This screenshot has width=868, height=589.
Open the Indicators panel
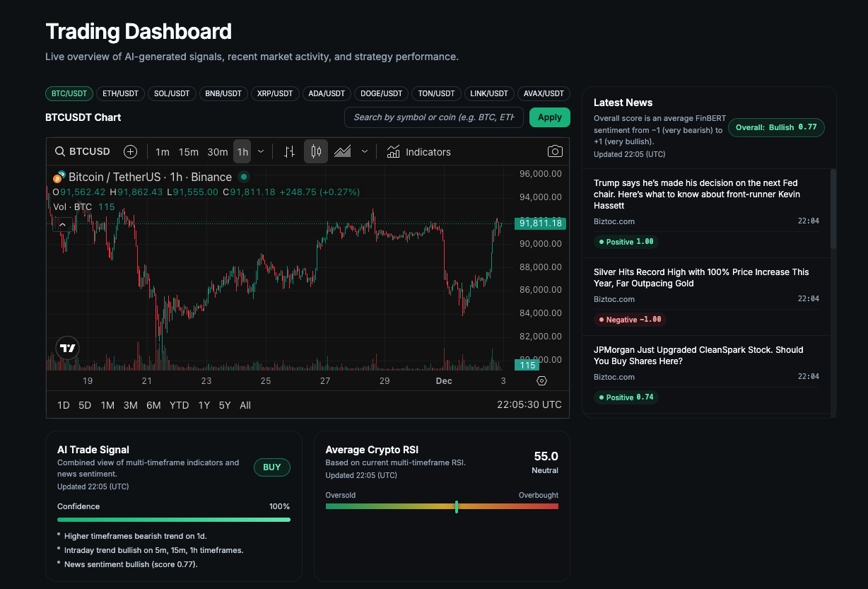pyautogui.click(x=421, y=151)
